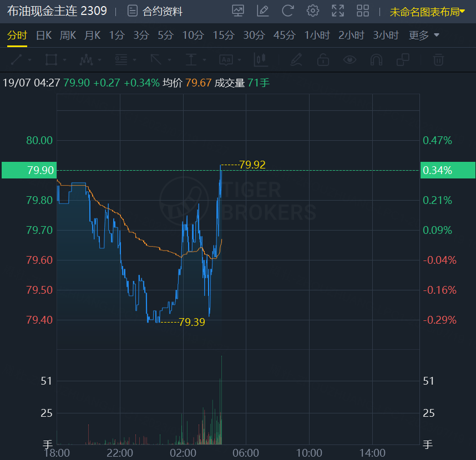The height and width of the screenshot is (460, 476).
Task: Click the 79.90 current price label
Action: tap(29, 170)
